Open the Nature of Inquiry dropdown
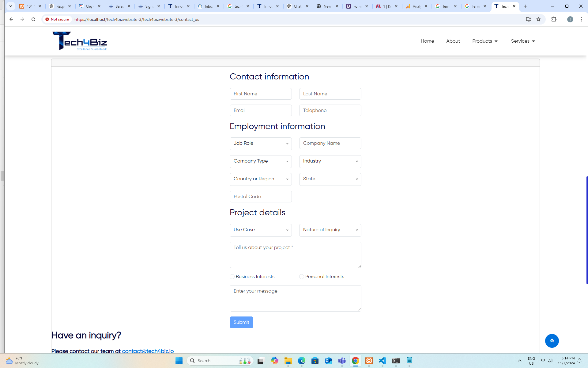Viewport: 588px width, 368px height. pos(330,230)
